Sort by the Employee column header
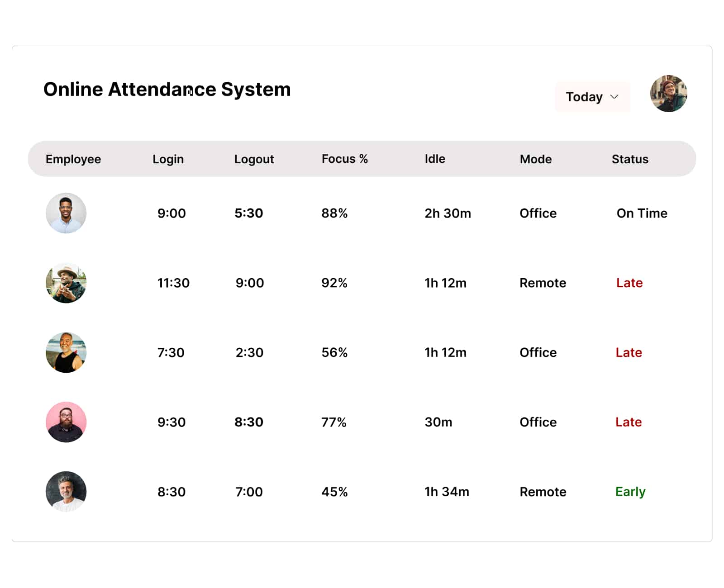The width and height of the screenshot is (724, 588). [73, 159]
